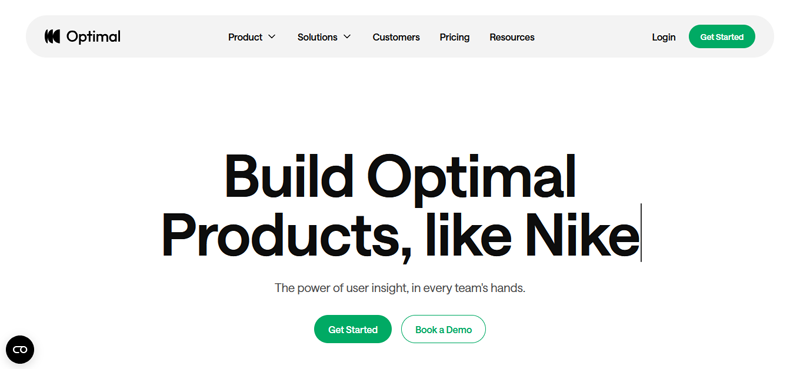The width and height of the screenshot is (800, 369).
Task: Click the Book a Demo button
Action: (443, 329)
